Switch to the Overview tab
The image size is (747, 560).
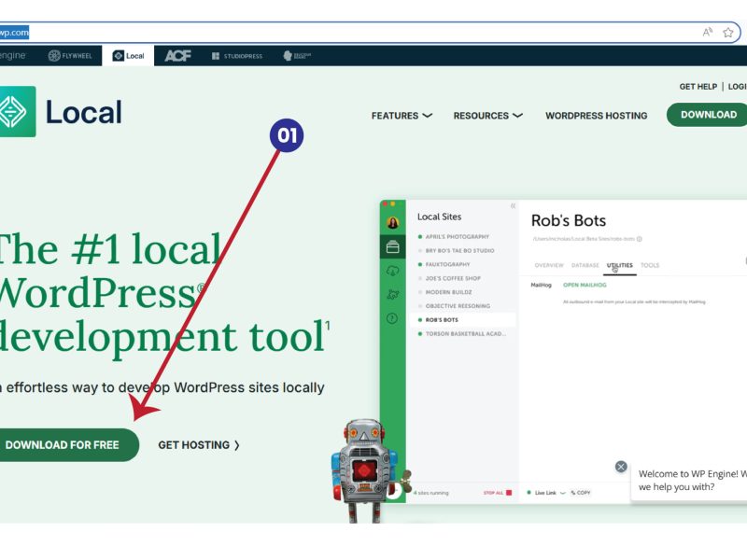click(x=549, y=265)
